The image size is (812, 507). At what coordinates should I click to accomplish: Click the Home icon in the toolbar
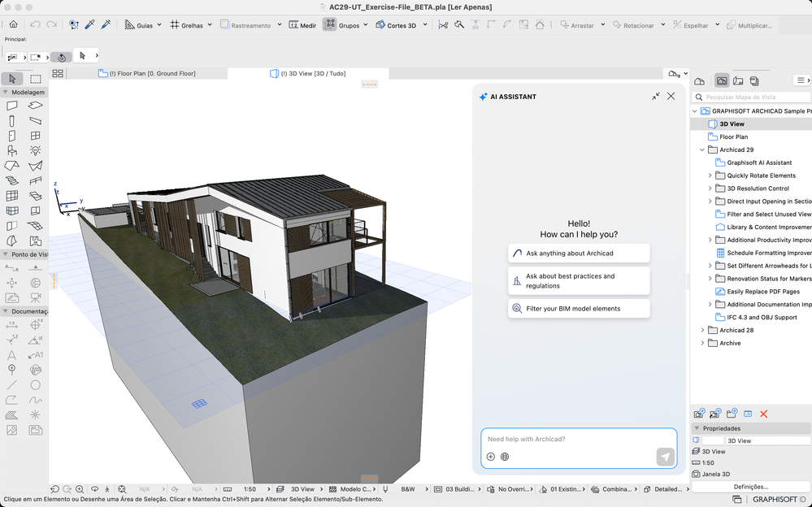click(13, 25)
